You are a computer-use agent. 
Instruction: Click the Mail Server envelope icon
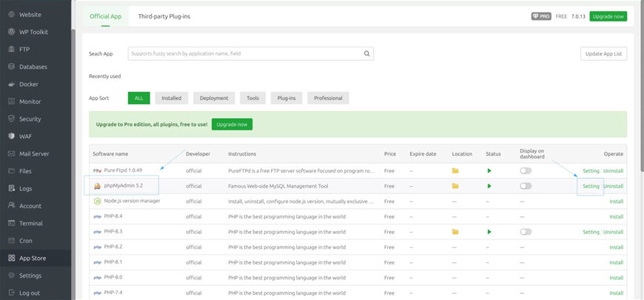tap(12, 153)
